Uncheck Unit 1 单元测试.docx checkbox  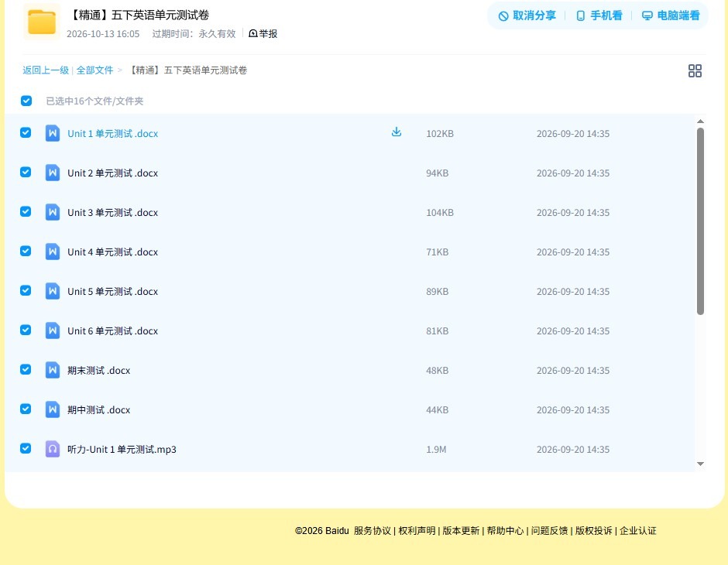click(x=26, y=132)
